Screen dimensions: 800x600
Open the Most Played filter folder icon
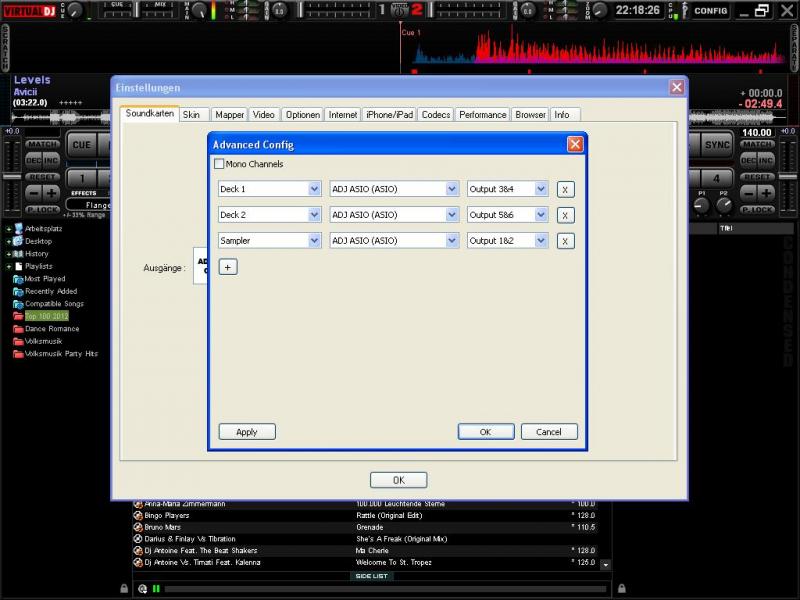pos(18,279)
